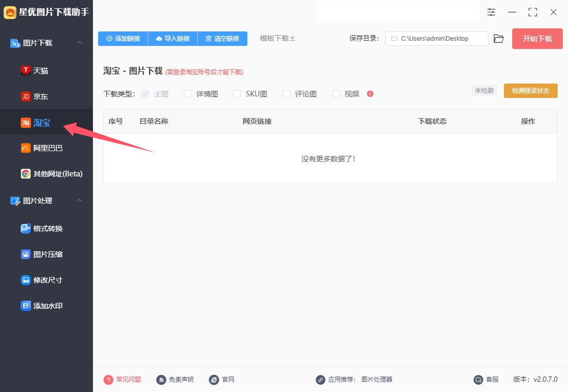Click the 免责声明 link text
This screenshot has height=392, width=568.
(181, 379)
